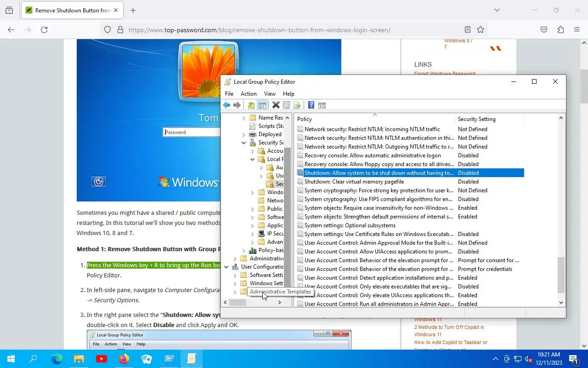The image size is (588, 368).
Task: Click Firefox tracking protection shield icon
Action: coord(107,29)
